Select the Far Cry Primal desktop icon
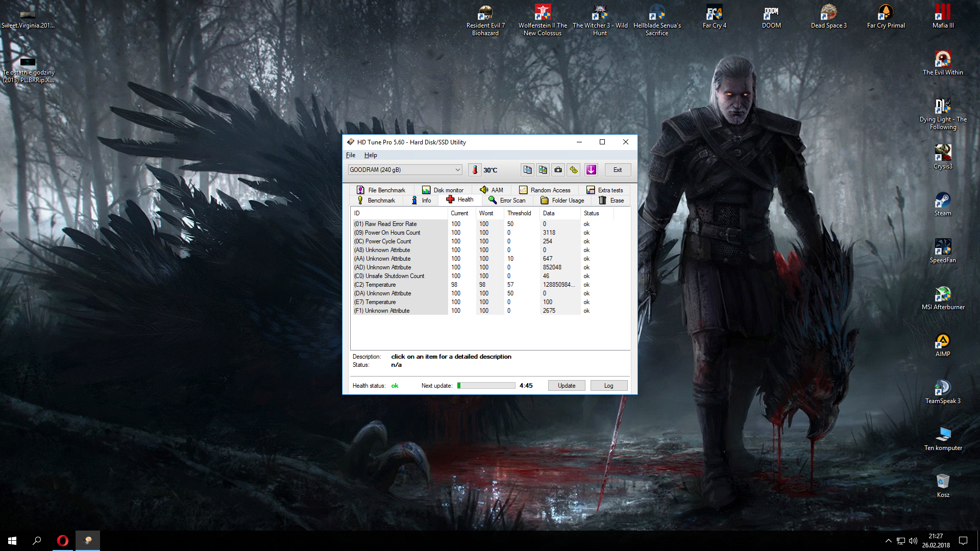 click(886, 17)
